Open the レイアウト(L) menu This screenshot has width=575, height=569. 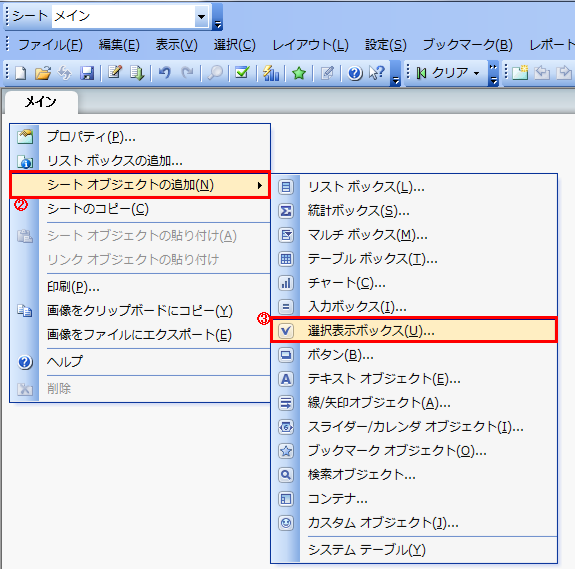coord(310,45)
